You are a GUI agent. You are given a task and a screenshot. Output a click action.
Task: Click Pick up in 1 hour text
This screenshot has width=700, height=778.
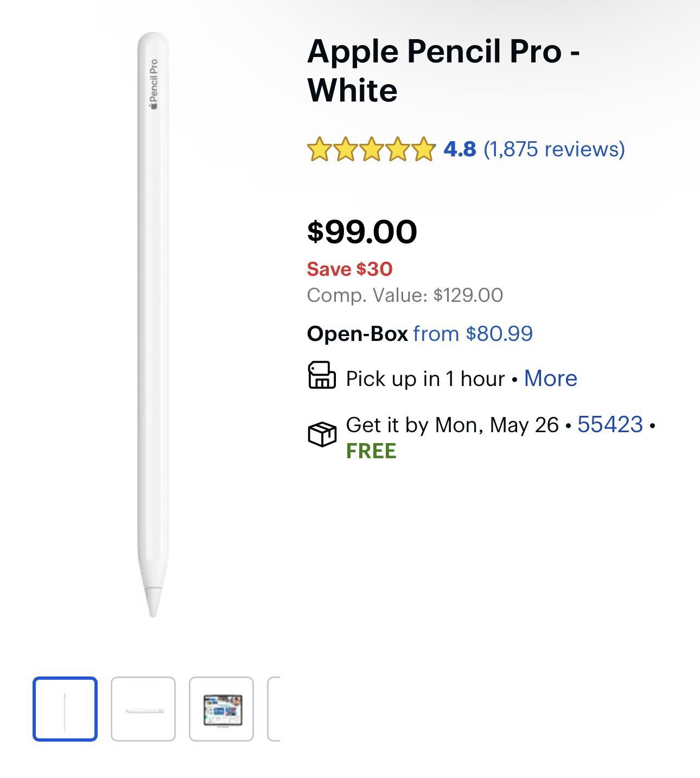pos(425,379)
